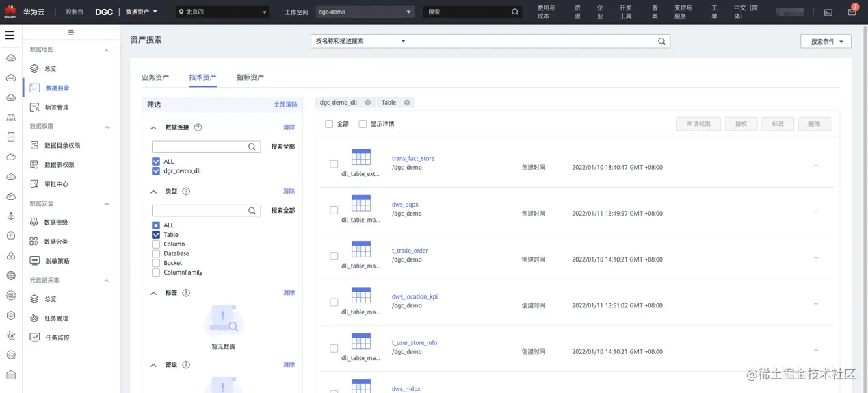Open the messages mail icon with badge
868x393 pixels.
(852, 12)
